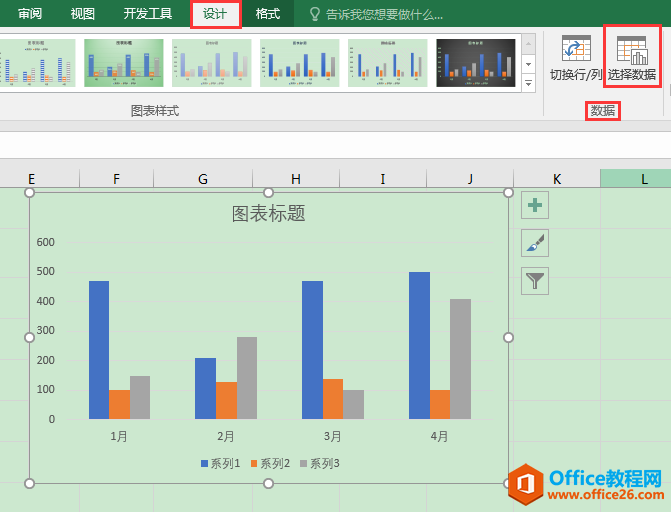The image size is (671, 512).
Task: Click the right-middle chart sizing handle
Action: (508, 338)
